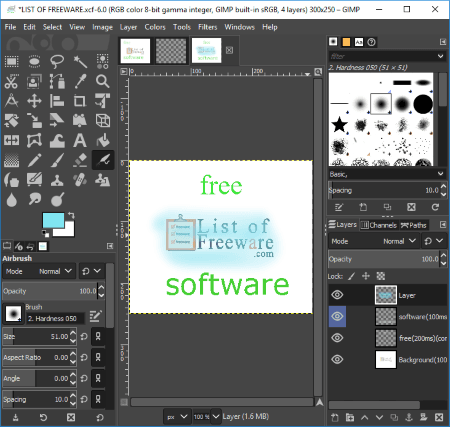Create a new layer in Layers panel
The width and height of the screenshot is (450, 427).
[335, 417]
